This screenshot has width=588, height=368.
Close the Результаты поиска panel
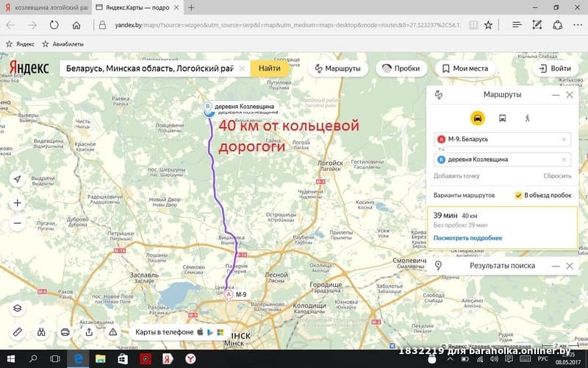pyautogui.click(x=569, y=266)
